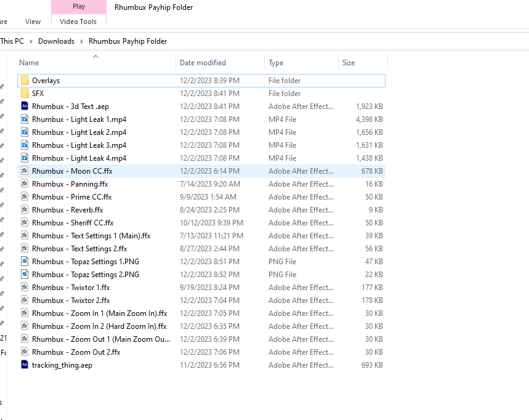This screenshot has height=420, width=529.
Task: Click the Zoom Out 2.ffx preset icon
Action: (25, 352)
